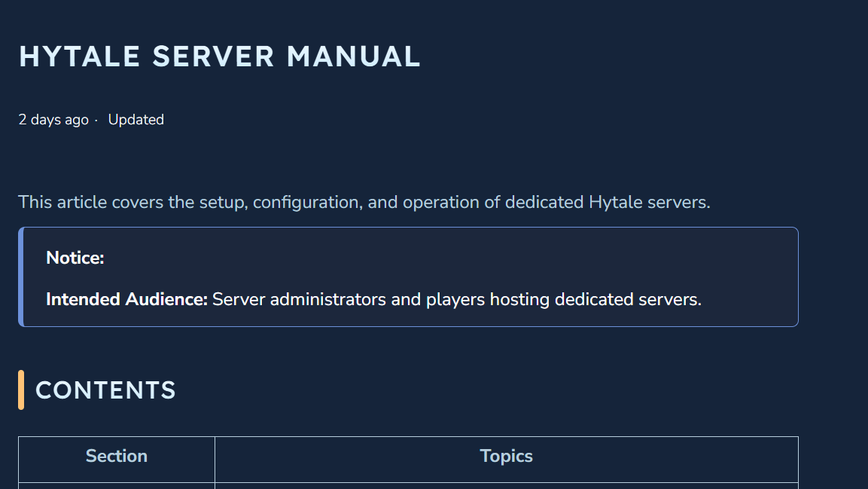This screenshot has height=489, width=868.
Task: Click the '2 days ago' timestamp
Action: (x=53, y=120)
